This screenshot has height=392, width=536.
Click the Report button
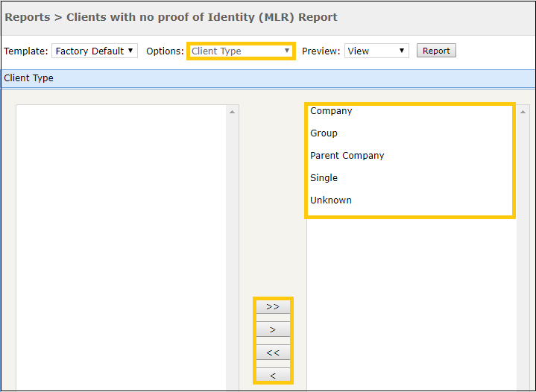(436, 51)
